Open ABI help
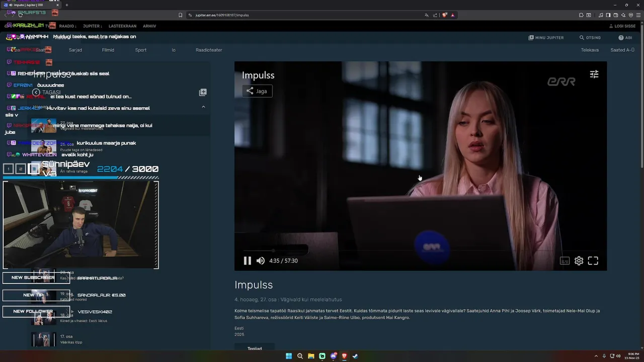 pyautogui.click(x=625, y=38)
